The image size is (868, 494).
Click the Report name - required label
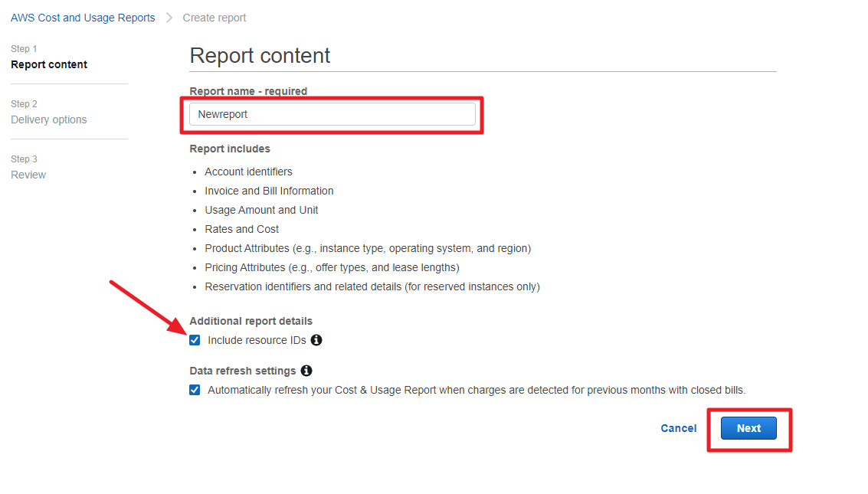point(248,91)
